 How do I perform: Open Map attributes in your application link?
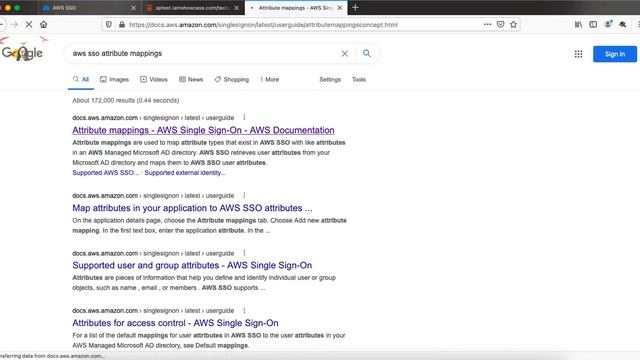(x=192, y=208)
